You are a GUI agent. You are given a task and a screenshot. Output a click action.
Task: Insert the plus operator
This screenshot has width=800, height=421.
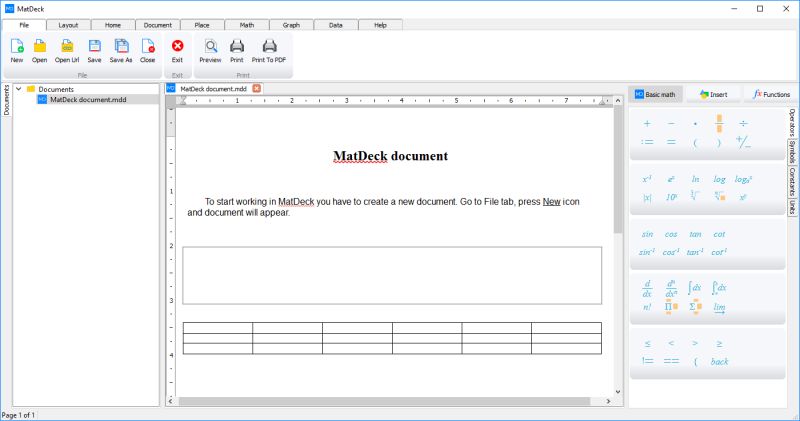point(647,123)
